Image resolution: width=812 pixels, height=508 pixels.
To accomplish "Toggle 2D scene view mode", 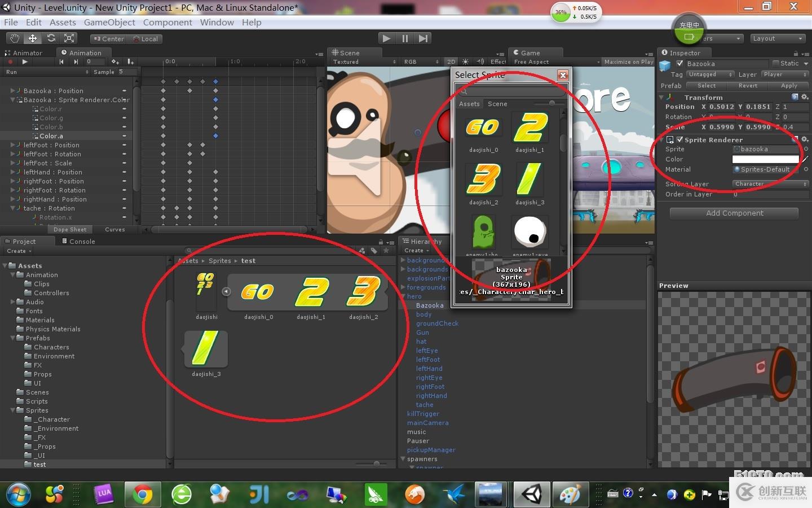I will pyautogui.click(x=451, y=62).
